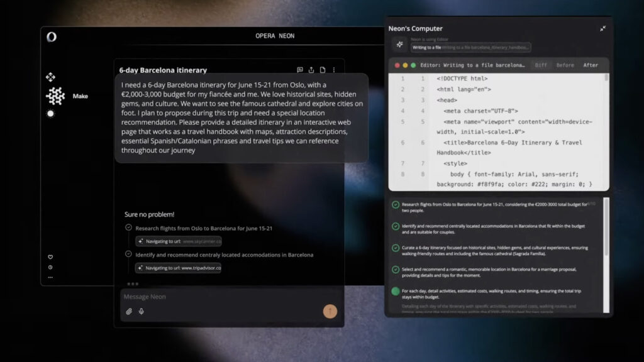Switch to the Diff tab in editor

click(x=541, y=65)
